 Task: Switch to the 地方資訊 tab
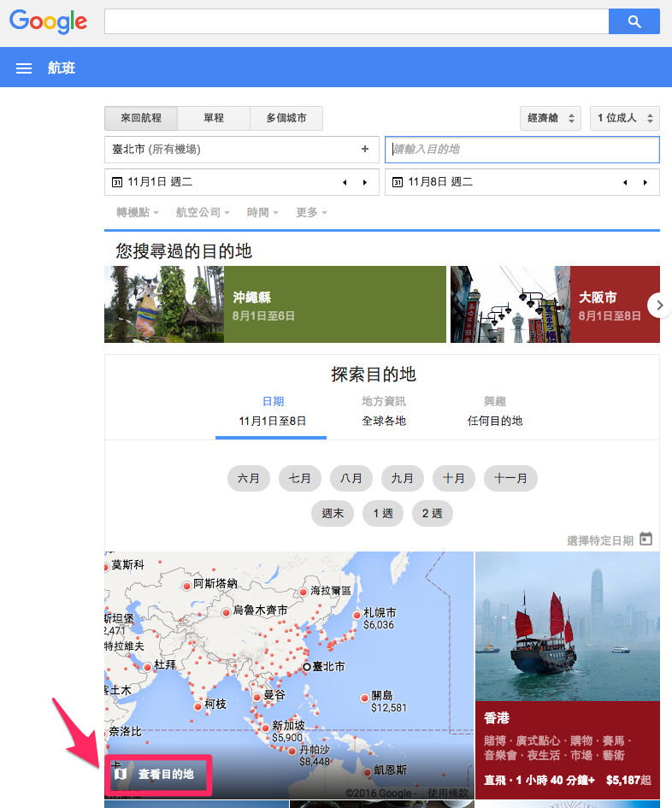pyautogui.click(x=383, y=410)
